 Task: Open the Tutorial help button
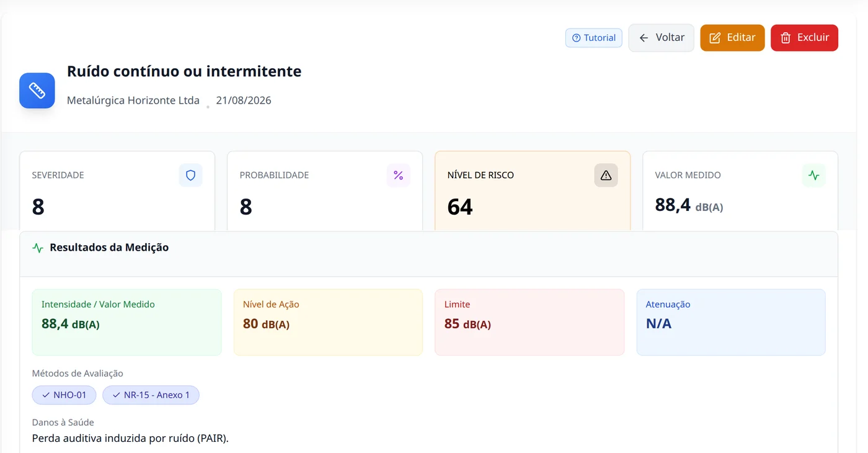pos(593,38)
